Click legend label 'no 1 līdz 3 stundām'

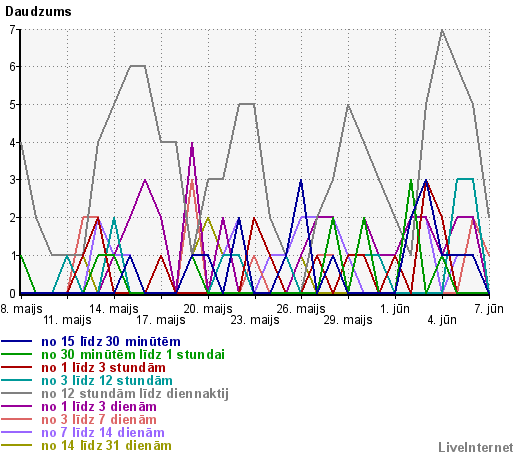(x=103, y=368)
